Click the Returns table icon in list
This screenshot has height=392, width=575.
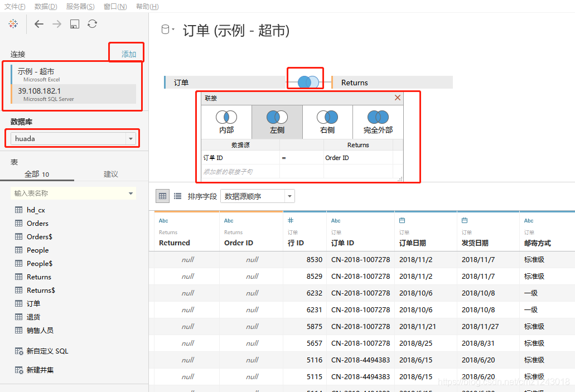19,277
